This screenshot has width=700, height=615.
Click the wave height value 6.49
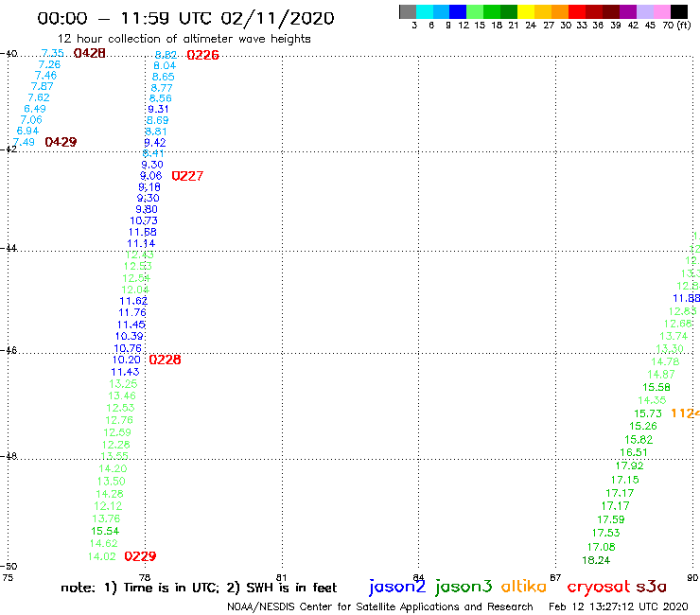tap(35, 109)
